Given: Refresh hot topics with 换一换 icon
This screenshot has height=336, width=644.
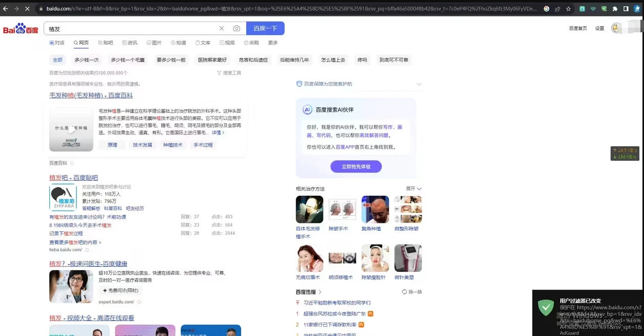Looking at the screenshot, I should click(412, 292).
